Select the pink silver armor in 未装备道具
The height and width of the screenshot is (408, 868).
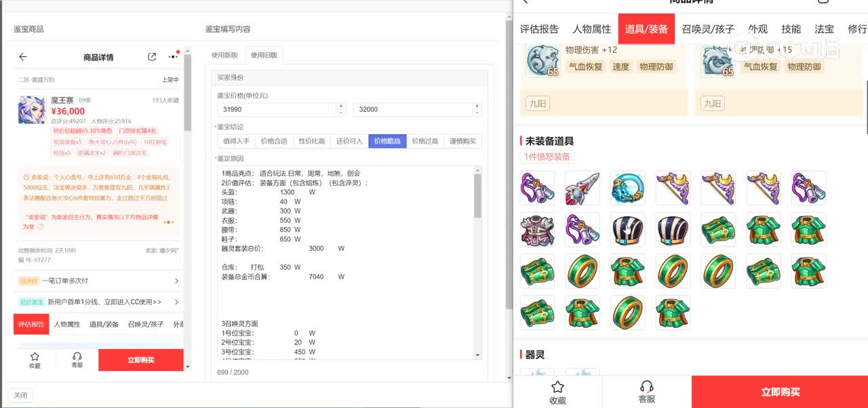(x=537, y=229)
